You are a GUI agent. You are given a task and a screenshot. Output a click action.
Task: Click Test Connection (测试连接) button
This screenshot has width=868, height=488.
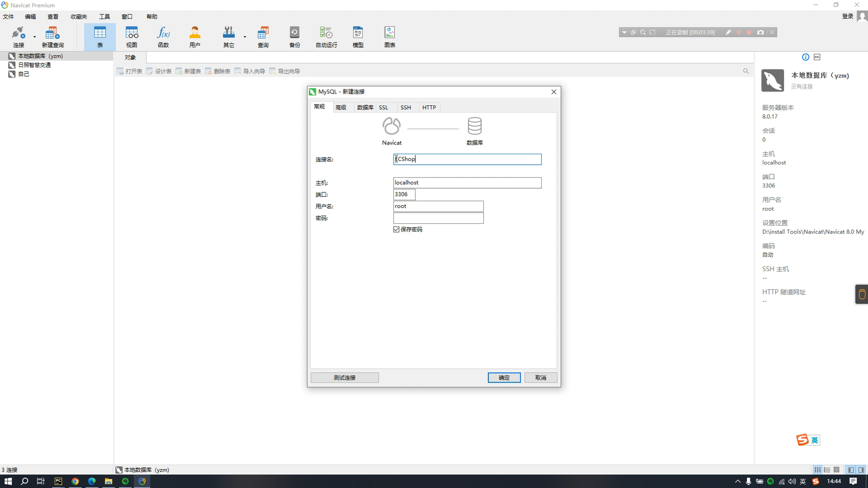344,378
